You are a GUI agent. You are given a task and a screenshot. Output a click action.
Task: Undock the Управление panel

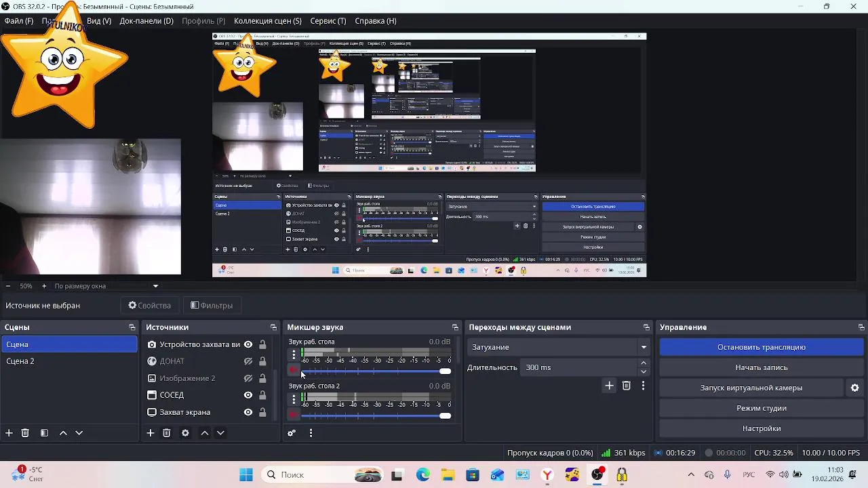pyautogui.click(x=861, y=327)
